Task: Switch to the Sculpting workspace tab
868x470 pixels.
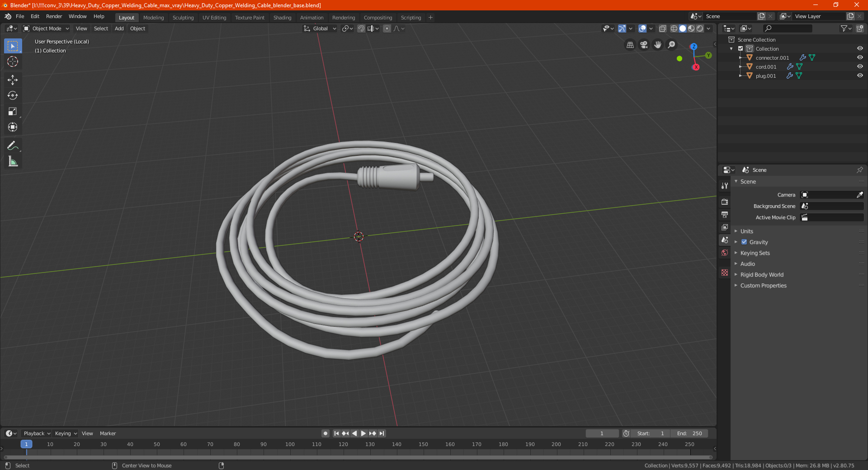Action: tap(183, 18)
